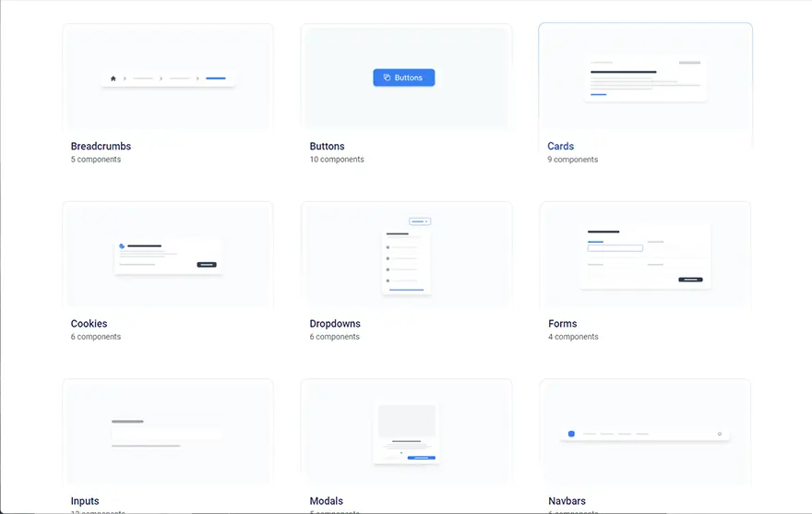
Task: Click the Modals preview thumbnail
Action: click(x=406, y=432)
